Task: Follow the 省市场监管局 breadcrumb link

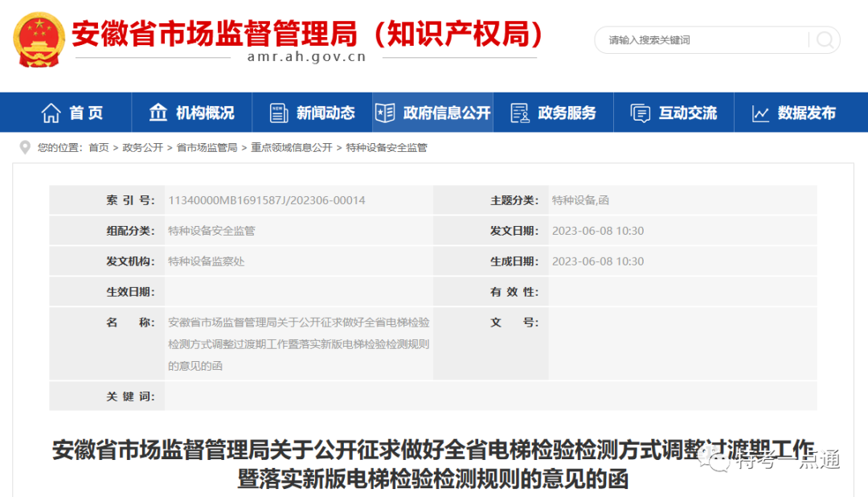Action: click(207, 147)
